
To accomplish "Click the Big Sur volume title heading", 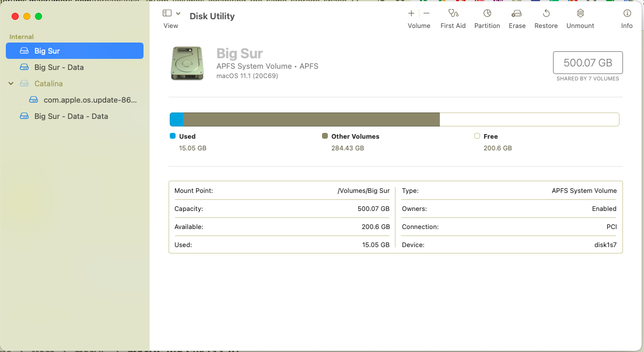I will click(239, 54).
